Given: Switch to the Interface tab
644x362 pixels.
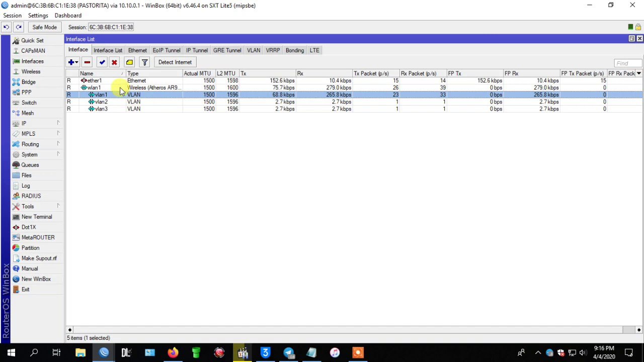Looking at the screenshot, I should coord(78,50).
